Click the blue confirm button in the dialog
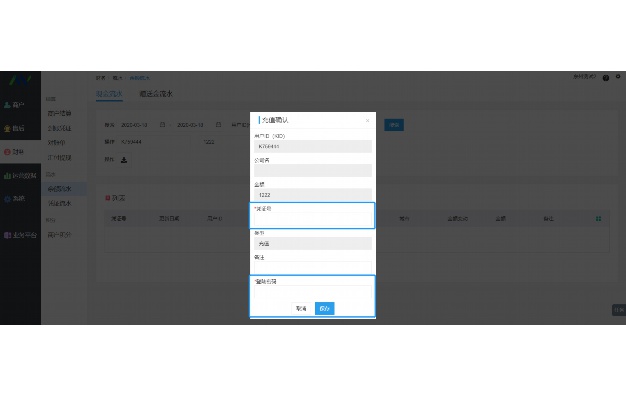626x396 pixels. point(325,309)
